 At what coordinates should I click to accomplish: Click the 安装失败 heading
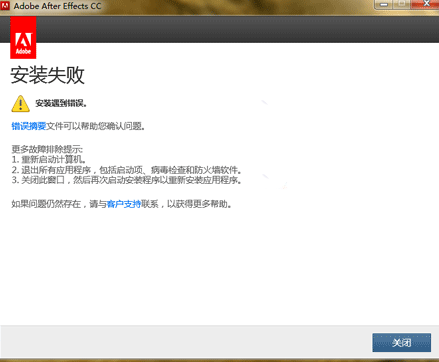tap(47, 75)
